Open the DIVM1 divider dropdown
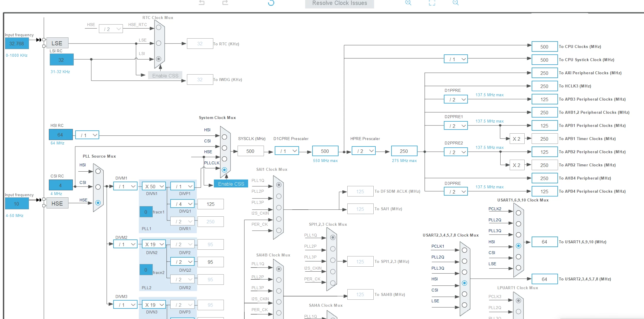 tap(126, 186)
